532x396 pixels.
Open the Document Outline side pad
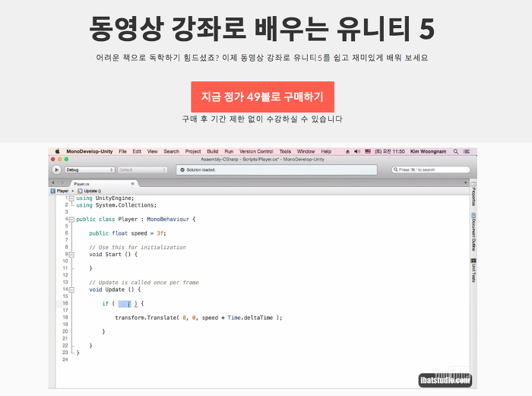(x=473, y=232)
